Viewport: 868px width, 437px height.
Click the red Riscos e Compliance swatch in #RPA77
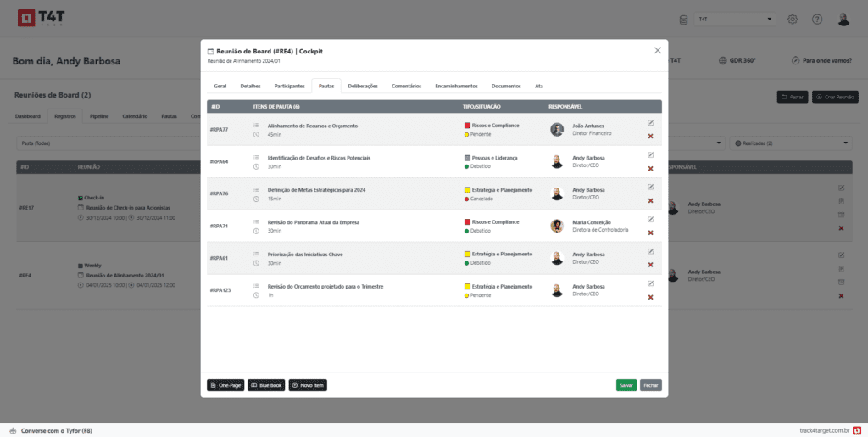467,126
